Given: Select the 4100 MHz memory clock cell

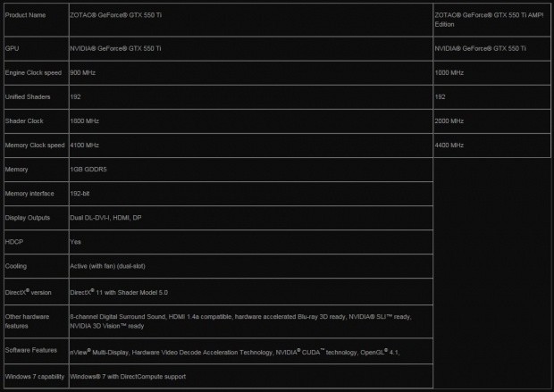Looking at the screenshot, I should [x=251, y=146].
